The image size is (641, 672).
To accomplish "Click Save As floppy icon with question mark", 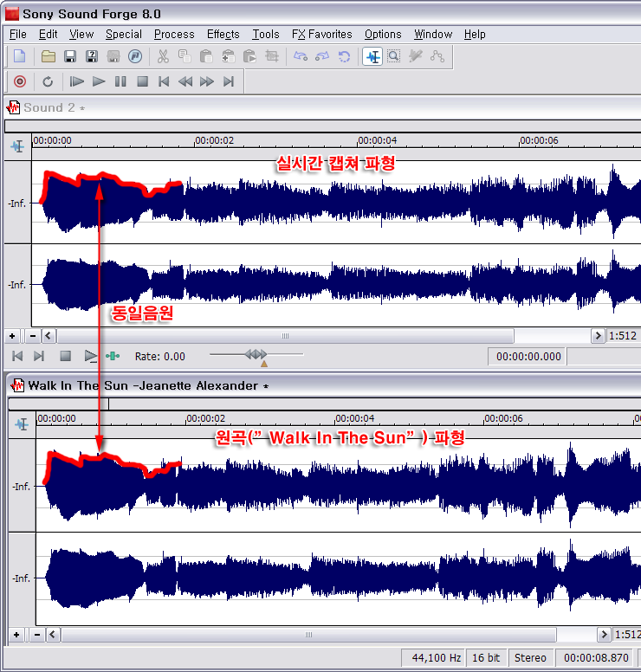I will coord(91,56).
